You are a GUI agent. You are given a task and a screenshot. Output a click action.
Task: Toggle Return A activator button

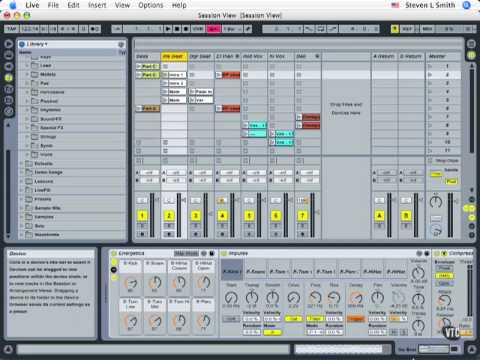(379, 216)
